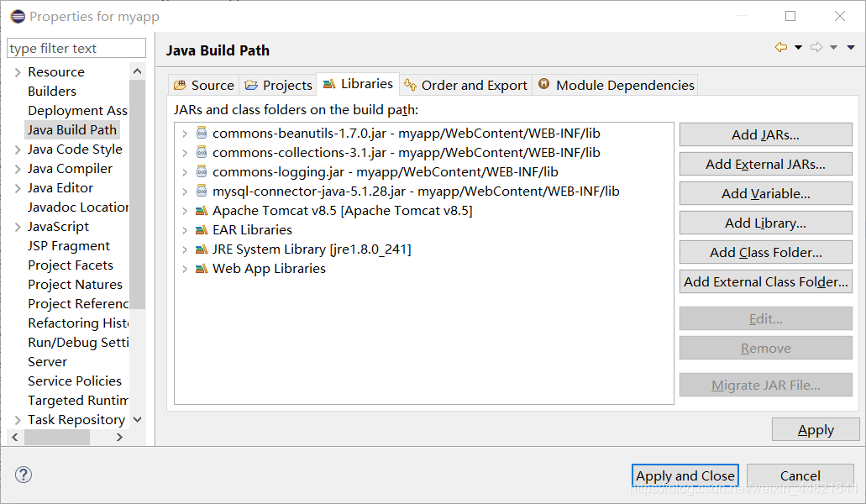Click the jar icon beside commons-beanutils-1.7.0.jar
Screen dimensions: 866x504
202,133
